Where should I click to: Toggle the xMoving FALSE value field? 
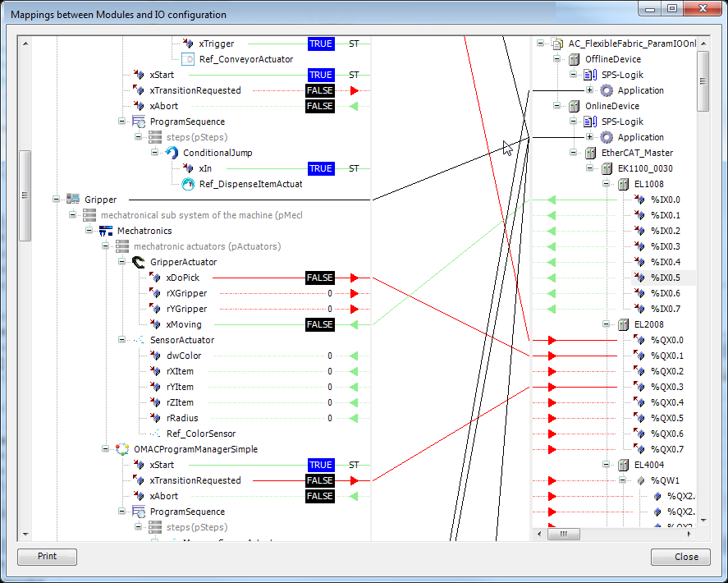[319, 324]
